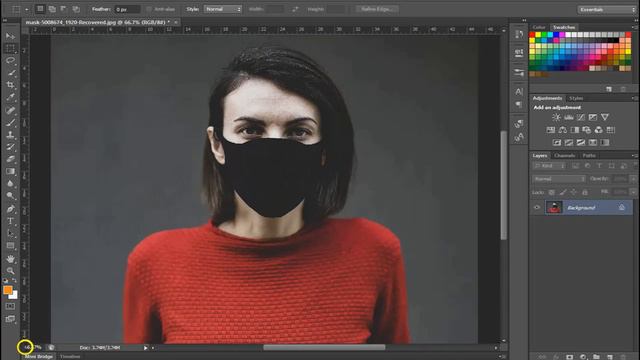
Task: Select the Crop tool
Action: [10, 85]
